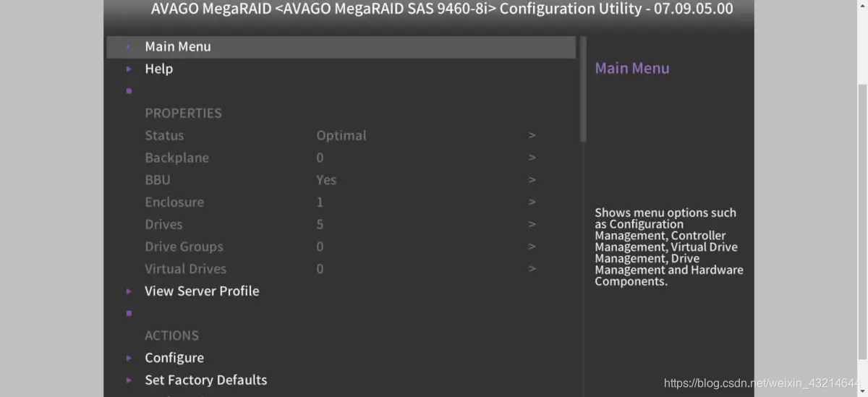Click the Backplane property label
868x397 pixels.
tap(176, 158)
